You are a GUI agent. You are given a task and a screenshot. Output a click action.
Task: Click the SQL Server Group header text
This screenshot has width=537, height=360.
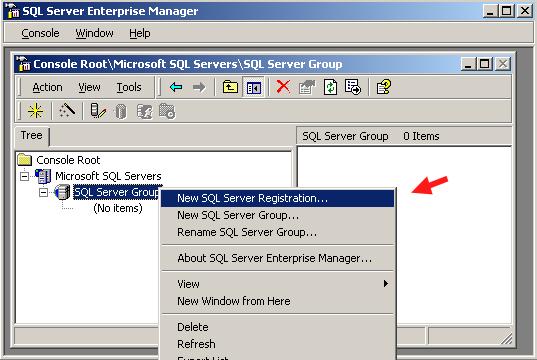coord(345,136)
